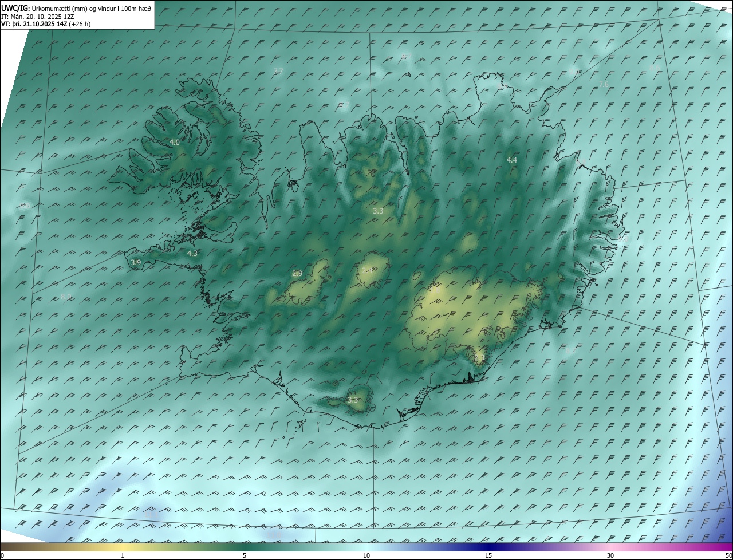Click the '1' tick on the color scale
This screenshot has height=560, width=733.
coord(123,556)
